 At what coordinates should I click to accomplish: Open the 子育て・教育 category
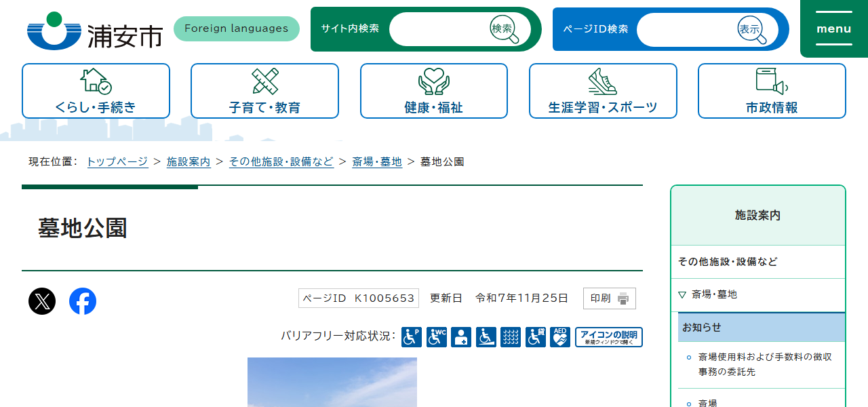[264, 91]
